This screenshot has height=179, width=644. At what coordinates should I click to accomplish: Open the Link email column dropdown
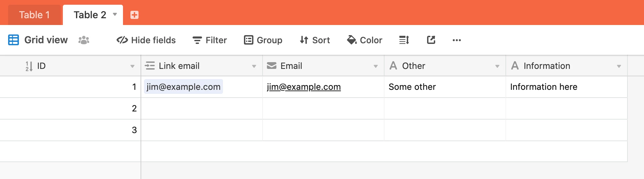(x=254, y=66)
